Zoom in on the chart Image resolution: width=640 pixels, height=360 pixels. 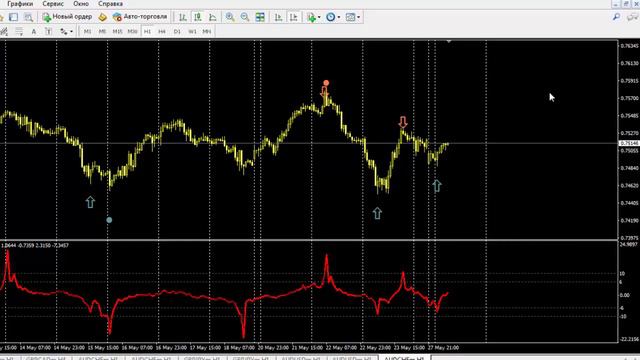(x=230, y=17)
